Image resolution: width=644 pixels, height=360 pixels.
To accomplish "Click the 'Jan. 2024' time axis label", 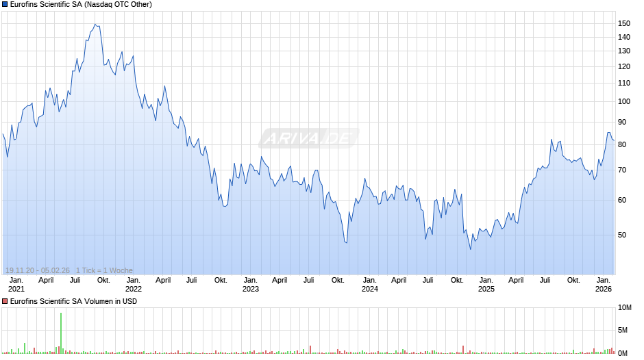I will pos(370,285).
